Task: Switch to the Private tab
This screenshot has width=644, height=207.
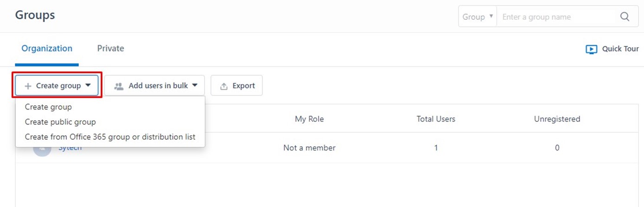Action: (111, 49)
